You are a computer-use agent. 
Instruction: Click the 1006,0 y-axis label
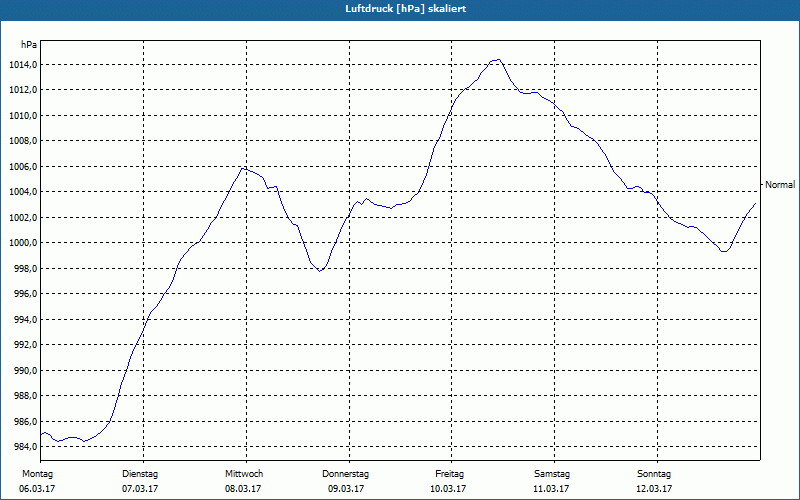click(23, 167)
